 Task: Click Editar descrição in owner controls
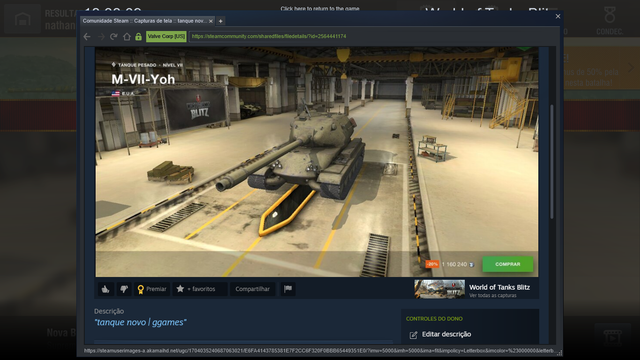[x=446, y=334]
